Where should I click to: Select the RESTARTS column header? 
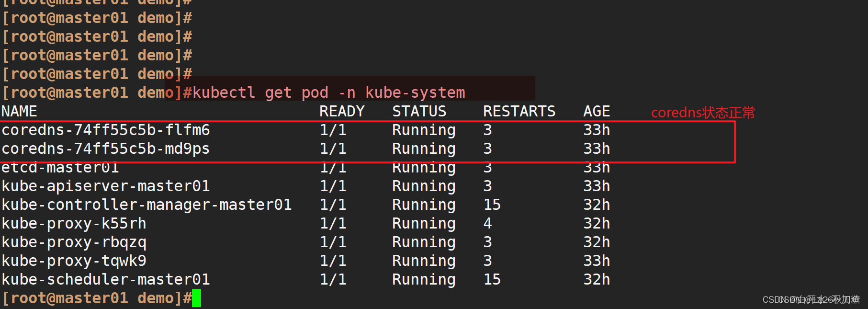click(x=519, y=111)
